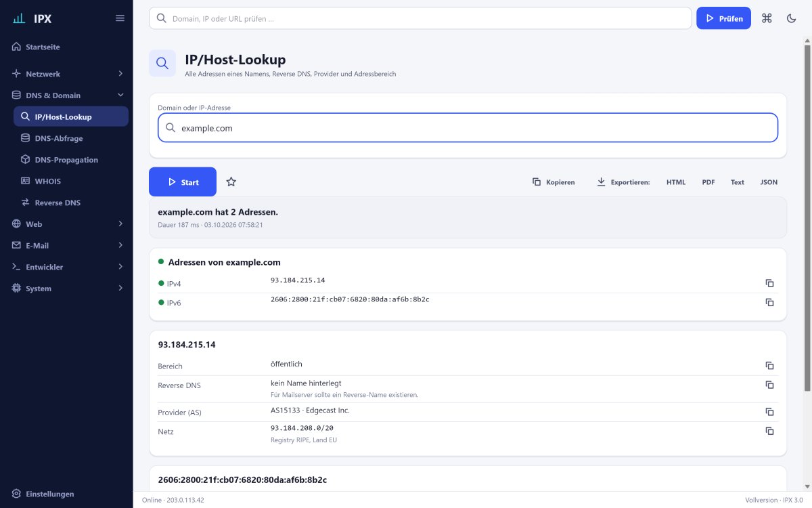Screen dimensions: 812x508
Task: Click the DNS-Abfrage database icon
Action: click(x=26, y=138)
